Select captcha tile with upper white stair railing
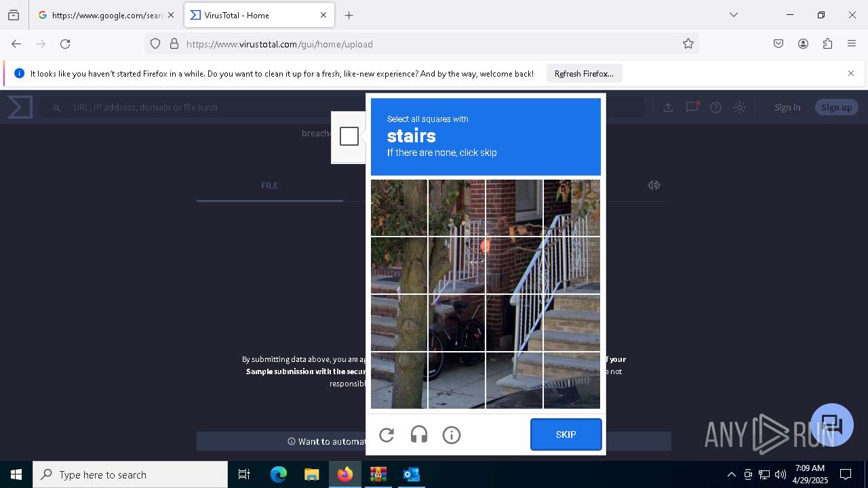868x488 pixels. tap(572, 207)
